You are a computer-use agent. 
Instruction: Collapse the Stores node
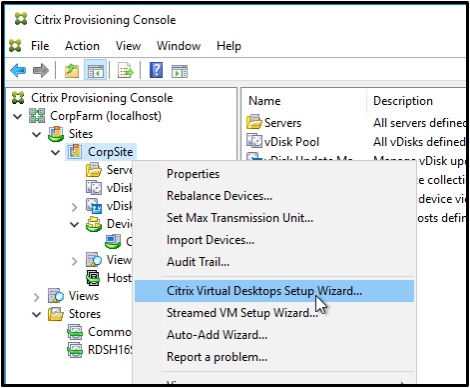tap(36, 314)
